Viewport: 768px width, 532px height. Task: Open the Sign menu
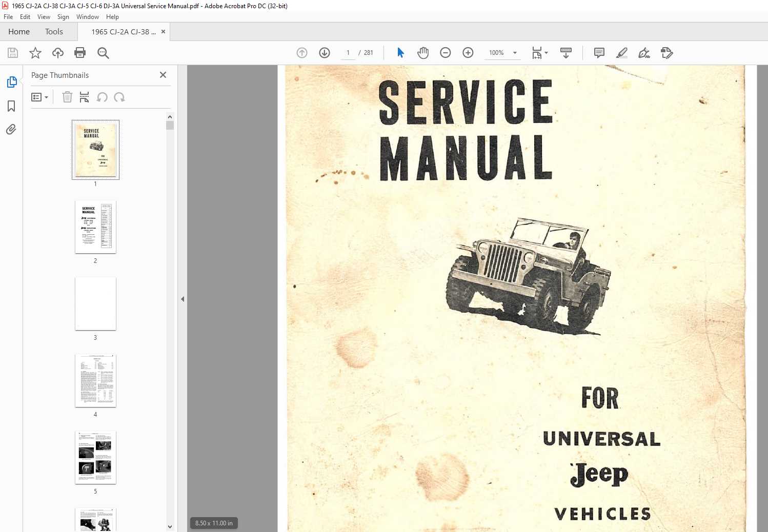63,17
